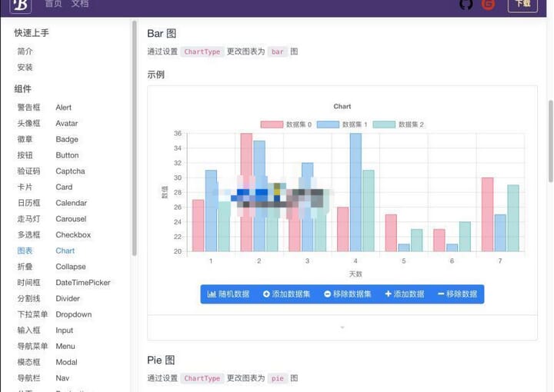Click the 添加数据集 plus-circle button

pos(286,294)
